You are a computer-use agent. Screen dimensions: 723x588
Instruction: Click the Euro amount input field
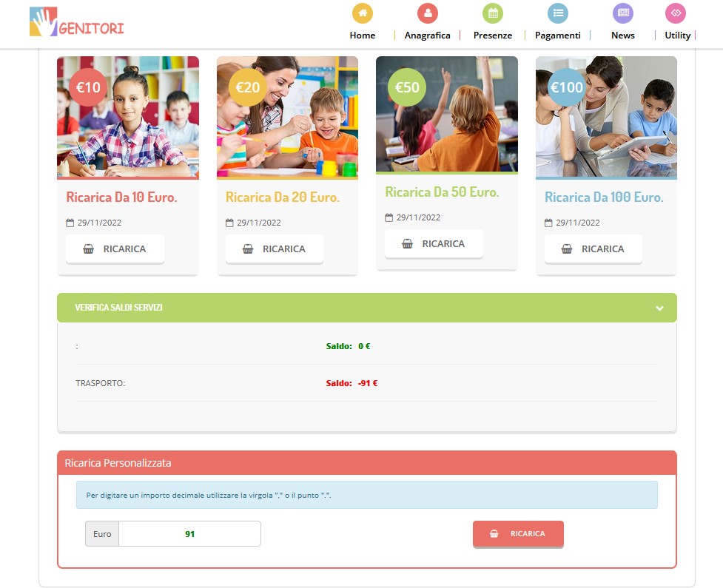click(189, 534)
